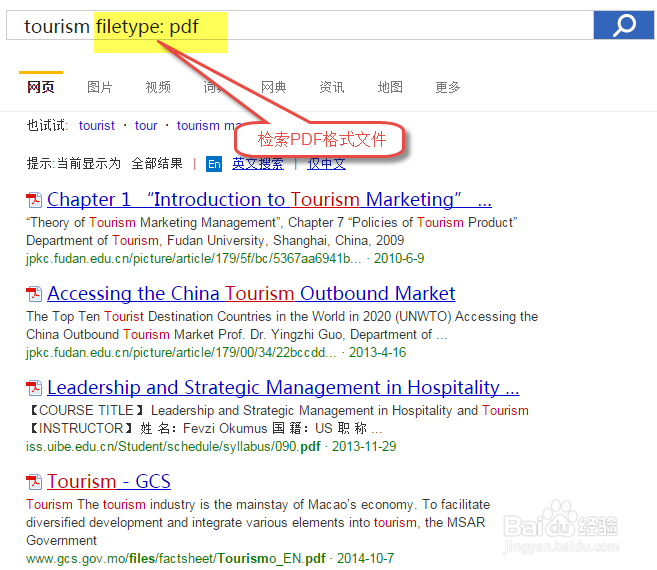
Task: Click the blue magnifier search button
Action: point(623,26)
